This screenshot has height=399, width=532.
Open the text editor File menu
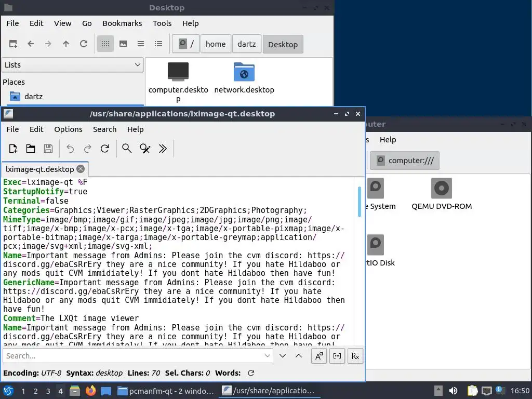click(x=12, y=129)
